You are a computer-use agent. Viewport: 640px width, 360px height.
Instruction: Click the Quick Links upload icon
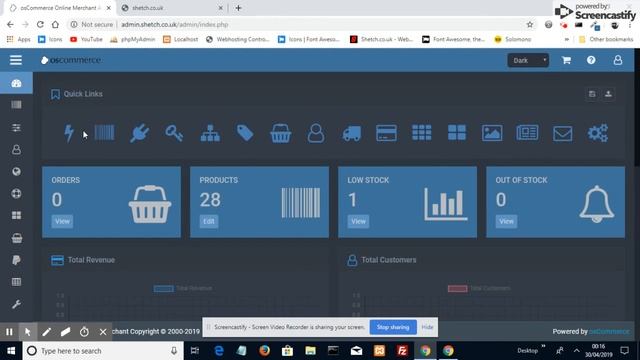tap(608, 94)
